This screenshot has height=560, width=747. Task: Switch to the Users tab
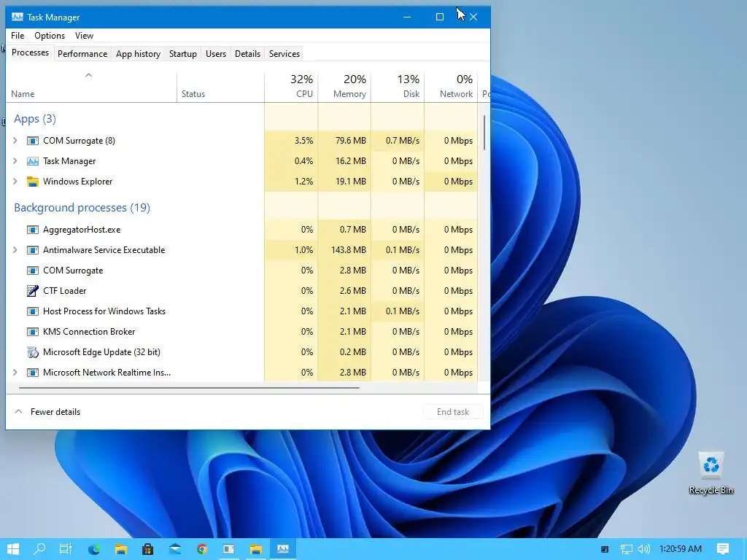tap(216, 54)
